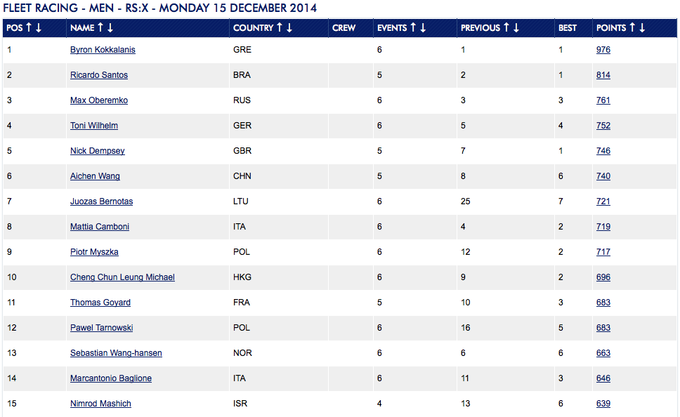Open Nimrod Mashich's 639 points link

tap(602, 403)
